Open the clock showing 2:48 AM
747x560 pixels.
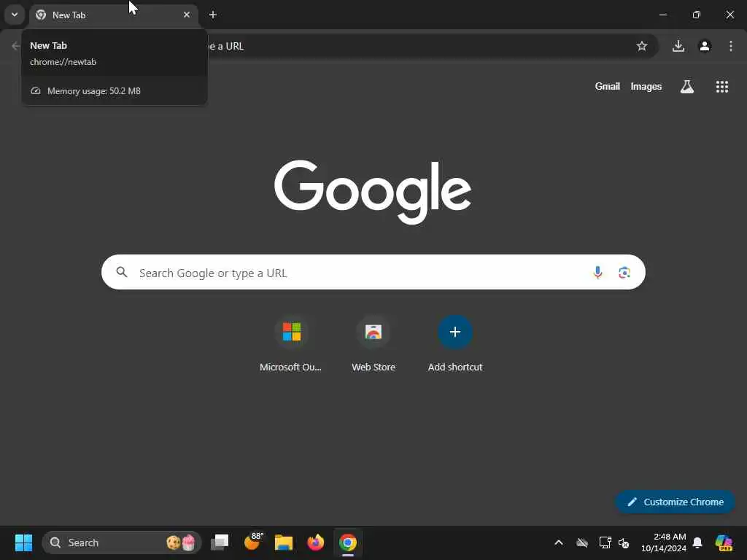pos(664,542)
